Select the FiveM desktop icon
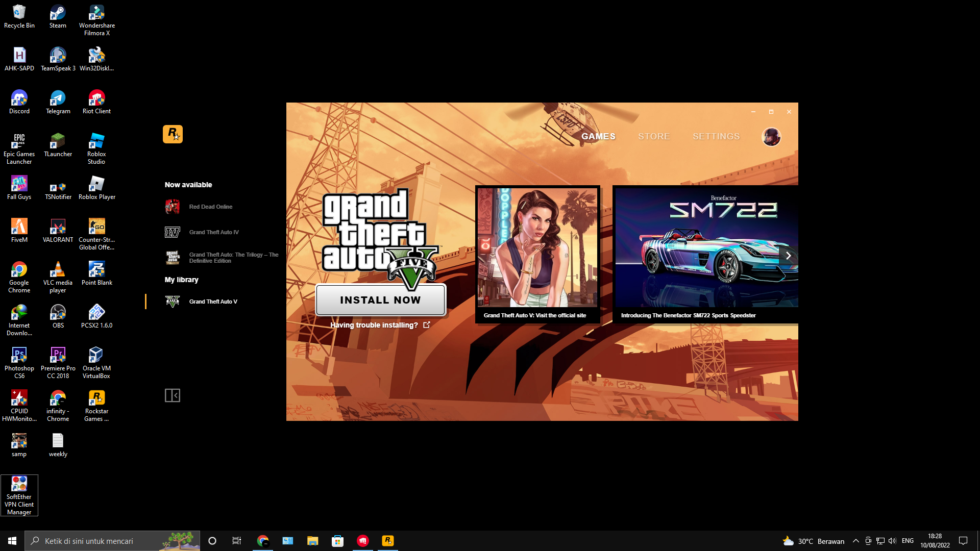The width and height of the screenshot is (980, 551). (x=19, y=231)
